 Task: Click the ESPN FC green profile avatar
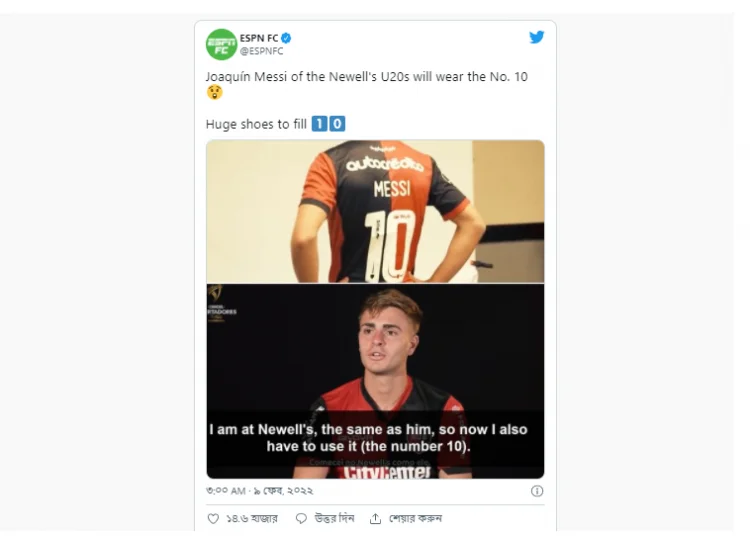coord(221,44)
